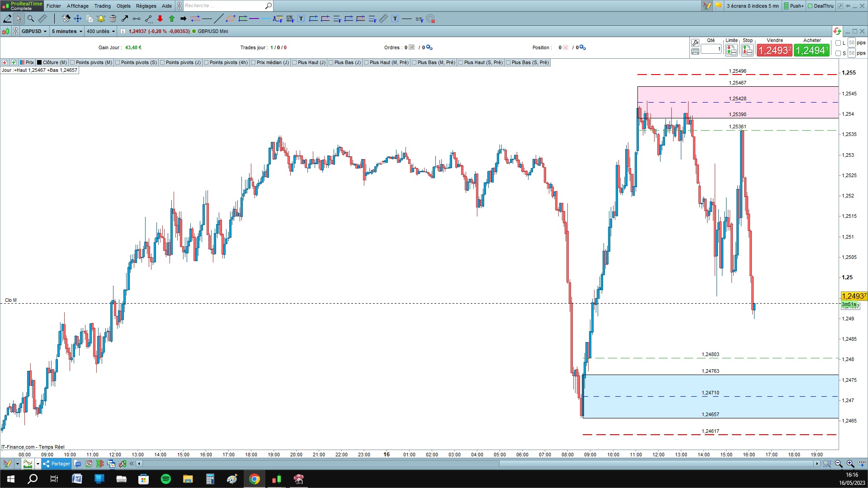Select the red down arrow tool

point(160,19)
